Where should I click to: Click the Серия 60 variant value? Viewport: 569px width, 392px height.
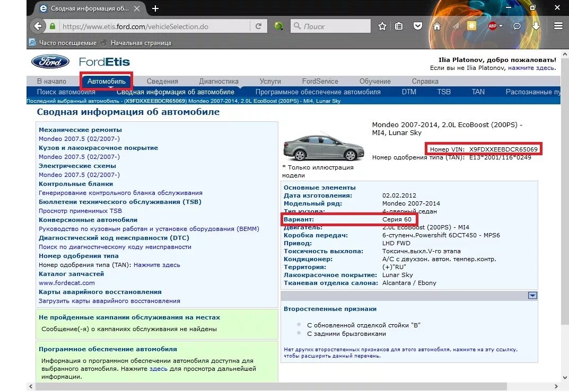[x=397, y=219]
